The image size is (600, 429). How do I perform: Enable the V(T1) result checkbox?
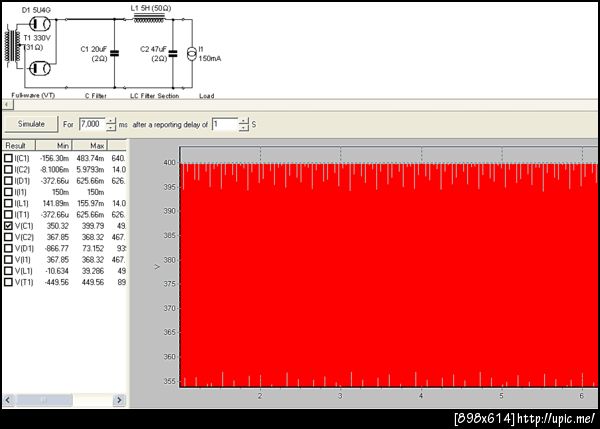(x=8, y=282)
